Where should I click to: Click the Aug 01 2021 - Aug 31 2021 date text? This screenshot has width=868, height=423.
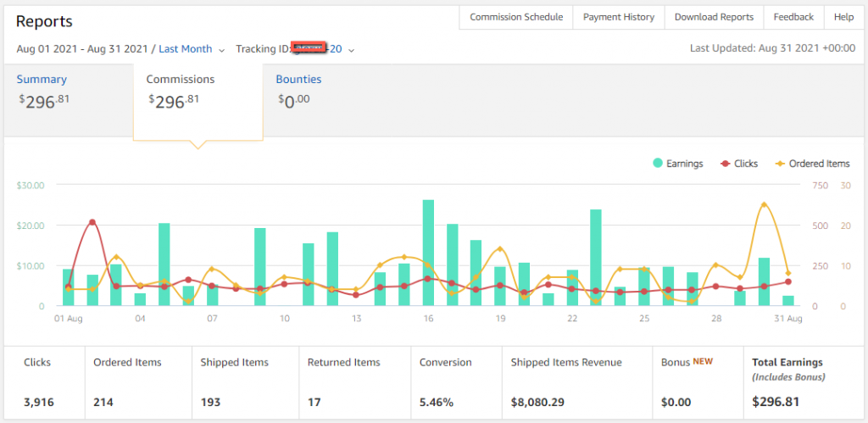point(82,48)
